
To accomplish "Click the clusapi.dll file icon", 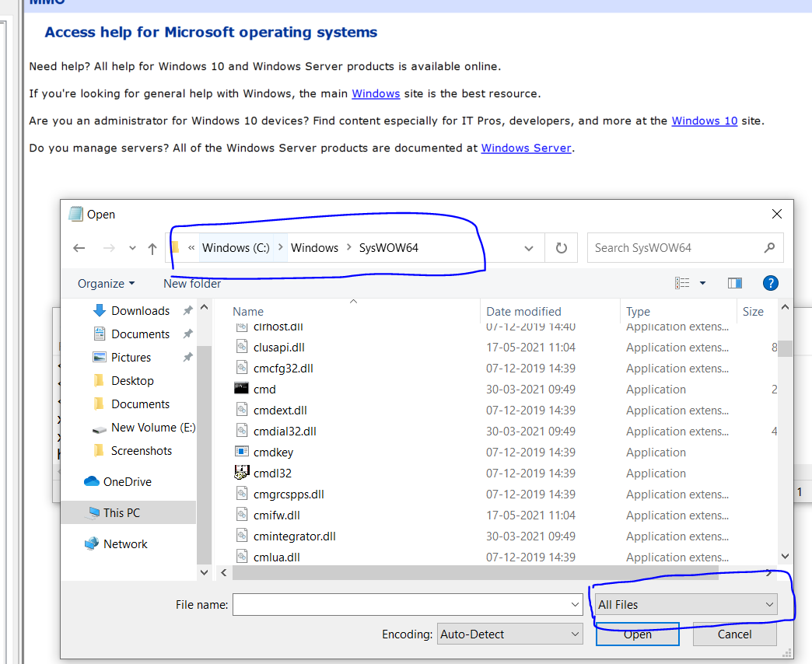I will click(242, 347).
